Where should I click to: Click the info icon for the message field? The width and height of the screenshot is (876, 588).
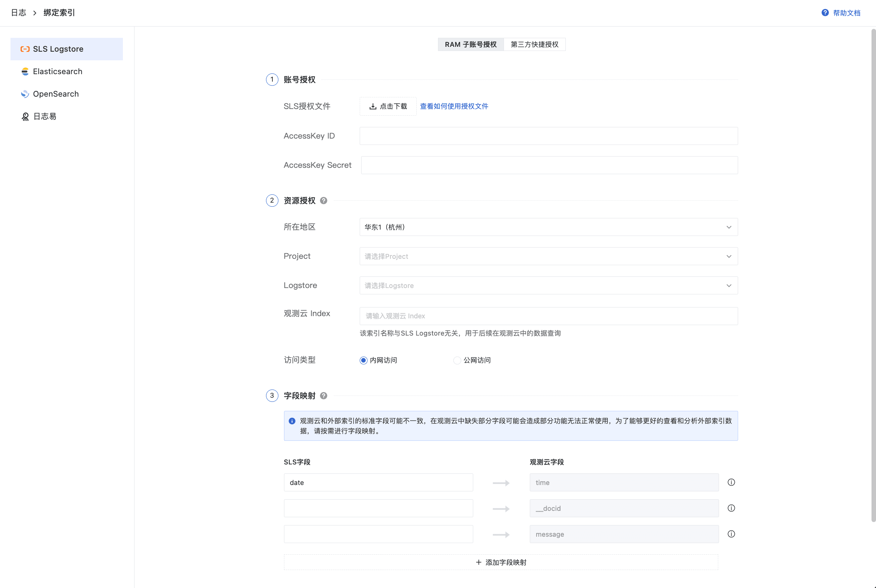[x=731, y=534]
